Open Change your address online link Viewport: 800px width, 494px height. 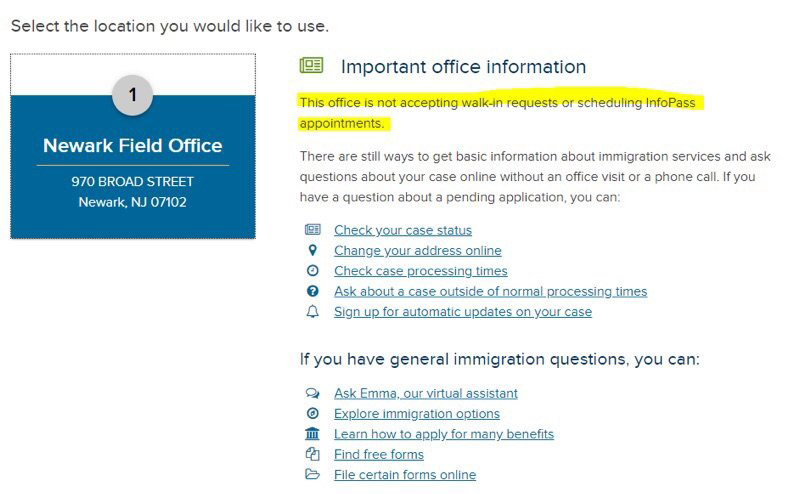418,251
